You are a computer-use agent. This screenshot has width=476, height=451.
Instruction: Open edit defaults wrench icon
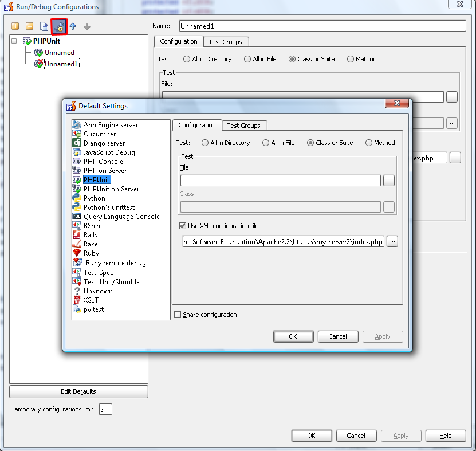(59, 27)
